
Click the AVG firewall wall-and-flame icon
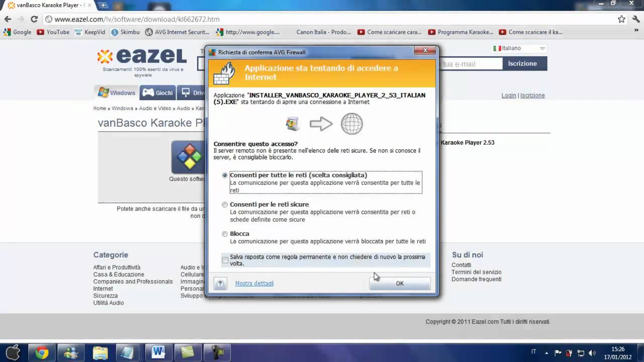coord(224,73)
